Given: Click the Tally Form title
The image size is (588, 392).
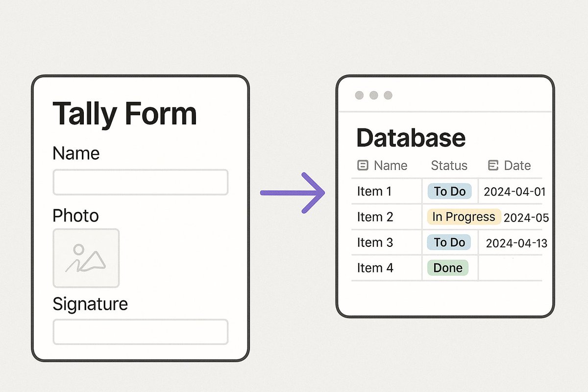Looking at the screenshot, I should [x=124, y=114].
